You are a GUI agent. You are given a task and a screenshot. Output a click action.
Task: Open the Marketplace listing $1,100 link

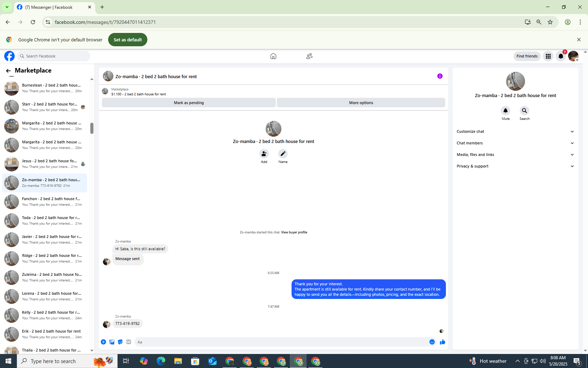[x=139, y=94]
